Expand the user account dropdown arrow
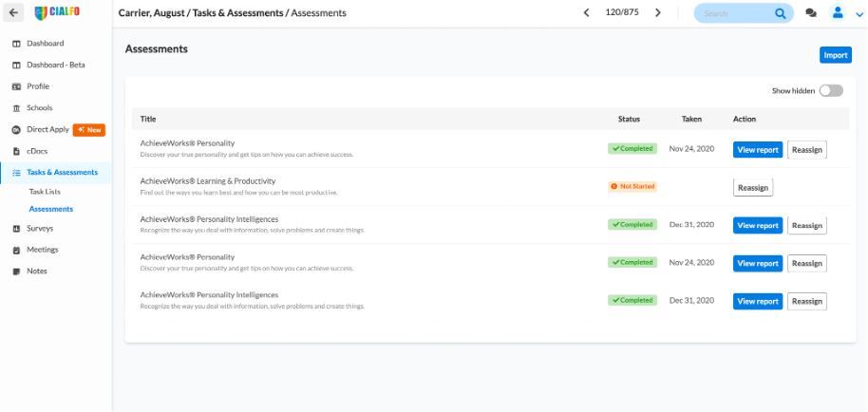The height and width of the screenshot is (412, 868). pos(859,15)
